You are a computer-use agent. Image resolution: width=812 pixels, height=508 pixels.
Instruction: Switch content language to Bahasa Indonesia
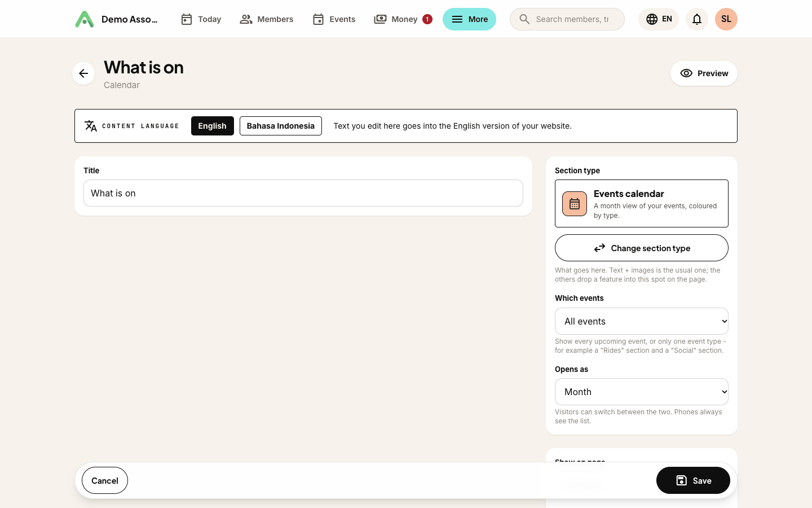pyautogui.click(x=281, y=126)
